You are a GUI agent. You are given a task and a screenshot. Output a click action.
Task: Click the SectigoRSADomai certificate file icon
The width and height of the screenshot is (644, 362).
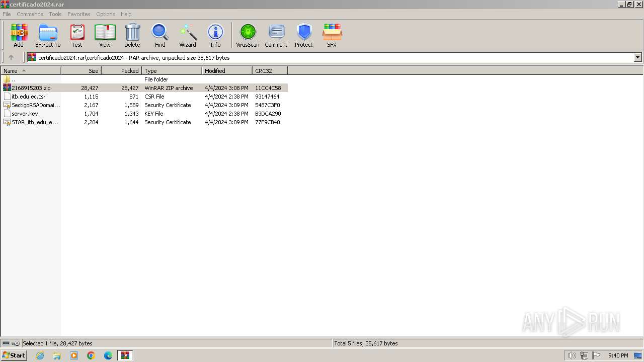(7, 105)
